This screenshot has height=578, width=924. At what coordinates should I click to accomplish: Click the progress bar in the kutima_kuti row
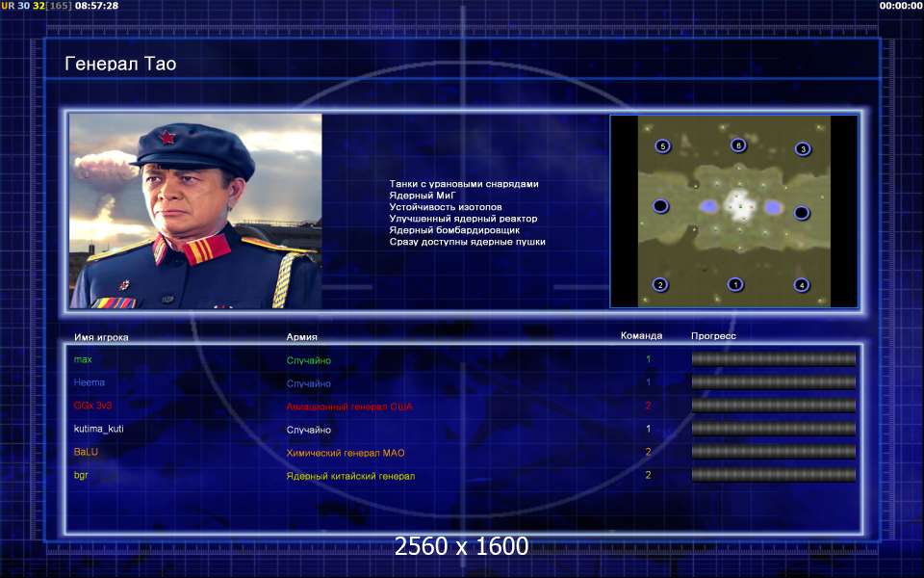point(773,428)
